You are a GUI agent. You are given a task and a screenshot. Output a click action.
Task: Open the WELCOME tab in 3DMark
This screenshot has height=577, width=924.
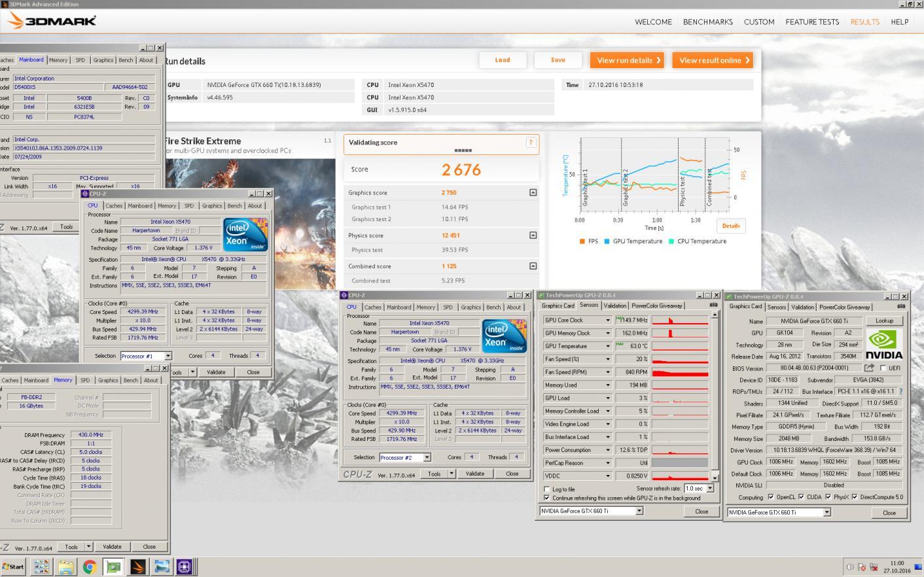(653, 22)
